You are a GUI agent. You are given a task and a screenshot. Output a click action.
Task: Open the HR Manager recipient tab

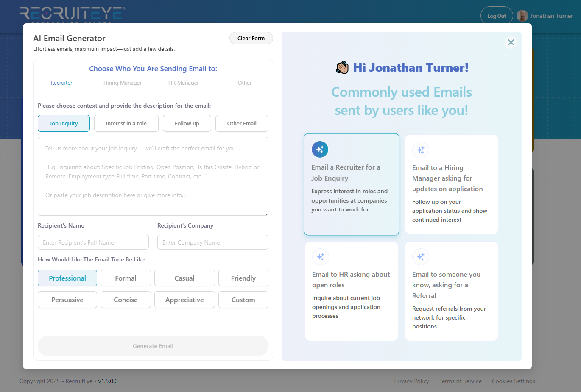pos(183,83)
